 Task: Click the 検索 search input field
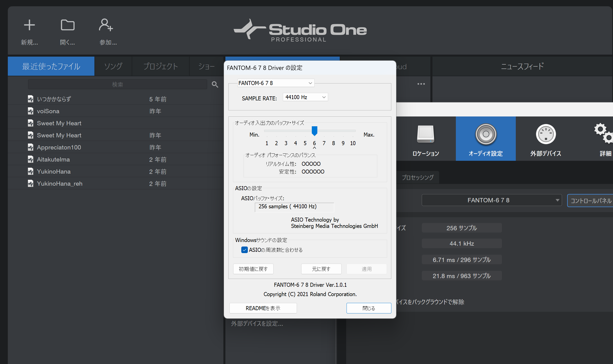(118, 85)
